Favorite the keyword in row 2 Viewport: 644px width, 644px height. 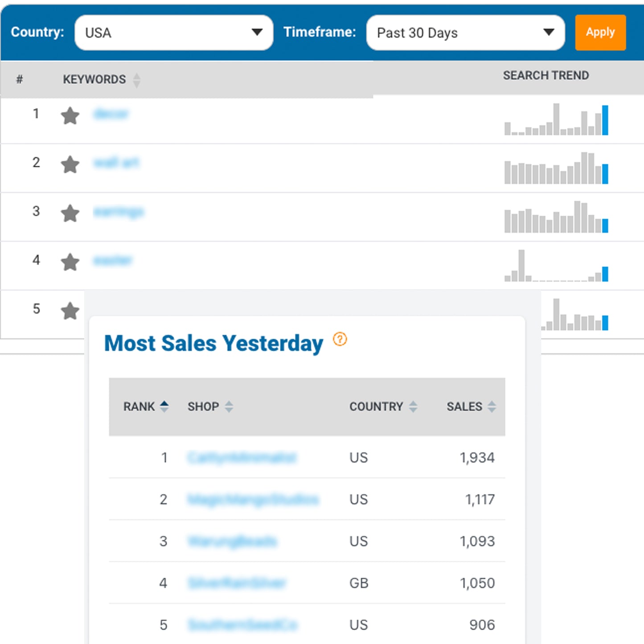(70, 164)
